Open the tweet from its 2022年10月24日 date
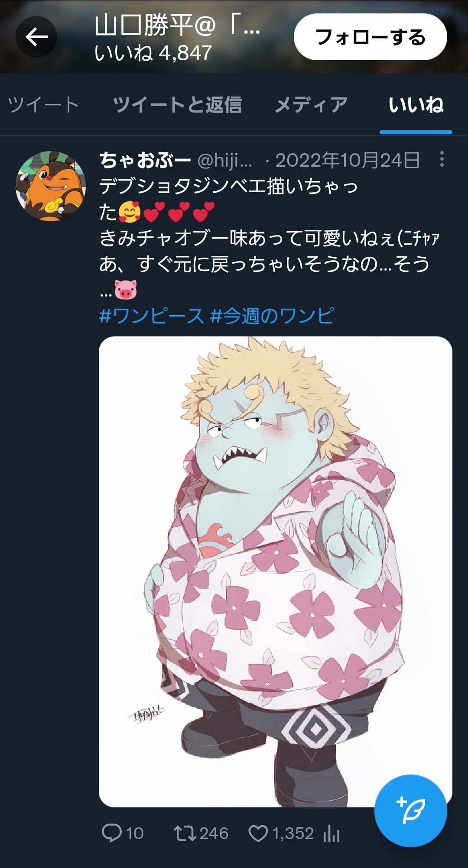Viewport: 468px width, 868px height. tap(347, 161)
